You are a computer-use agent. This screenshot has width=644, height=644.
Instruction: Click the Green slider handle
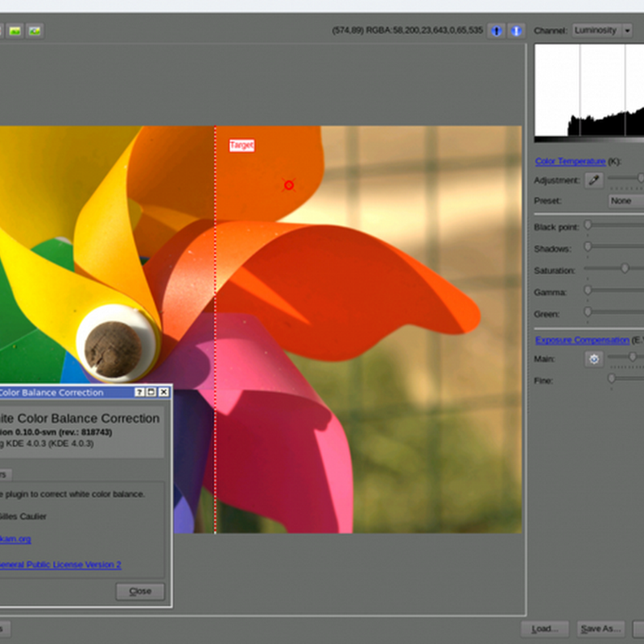click(x=588, y=312)
